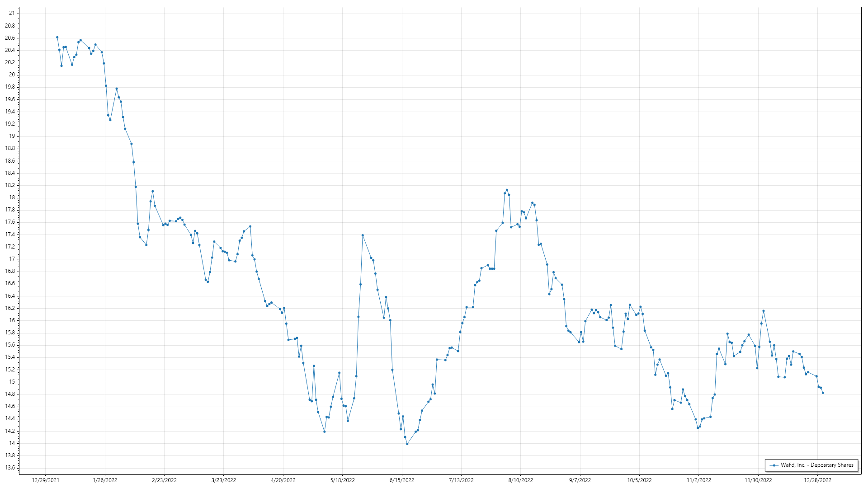The image size is (868, 488).
Task: Click the lowest data point near 14
Action: pyautogui.click(x=407, y=444)
